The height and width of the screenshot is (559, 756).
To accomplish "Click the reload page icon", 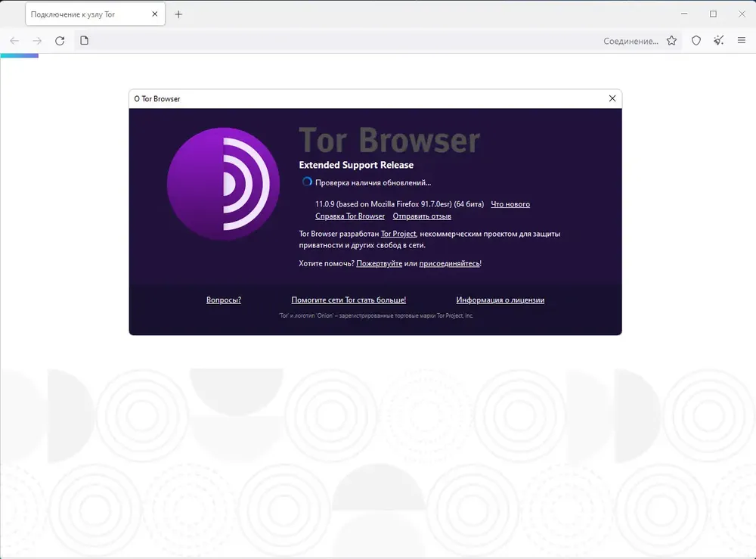I will 60,41.
